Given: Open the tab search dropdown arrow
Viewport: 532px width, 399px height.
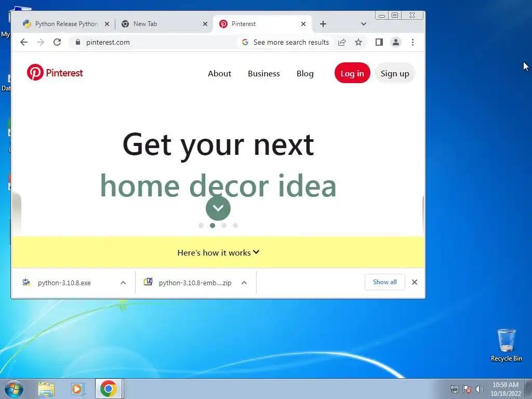Looking at the screenshot, I should coord(363,24).
